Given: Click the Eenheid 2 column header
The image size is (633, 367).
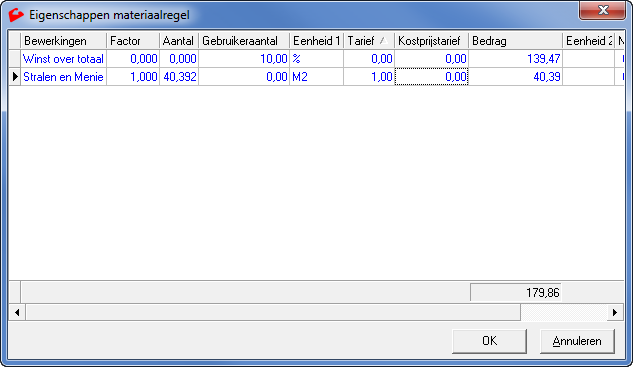Looking at the screenshot, I should (x=589, y=41).
